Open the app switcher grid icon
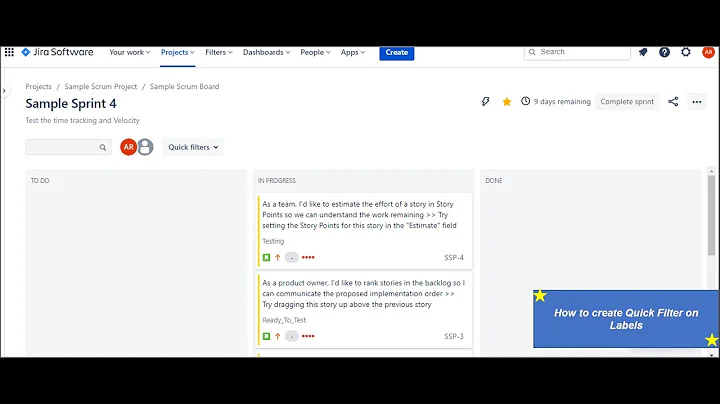Screen dimensions: 720x404 pyautogui.click(x=9, y=52)
